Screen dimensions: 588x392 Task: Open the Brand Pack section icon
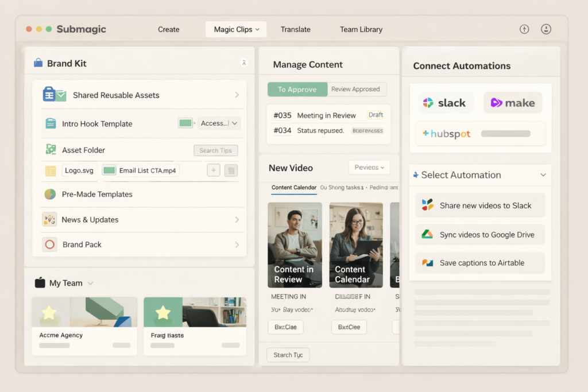(51, 244)
